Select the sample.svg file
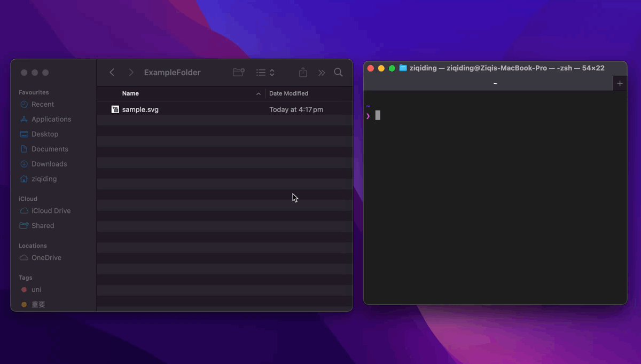This screenshot has width=641, height=364. click(140, 109)
